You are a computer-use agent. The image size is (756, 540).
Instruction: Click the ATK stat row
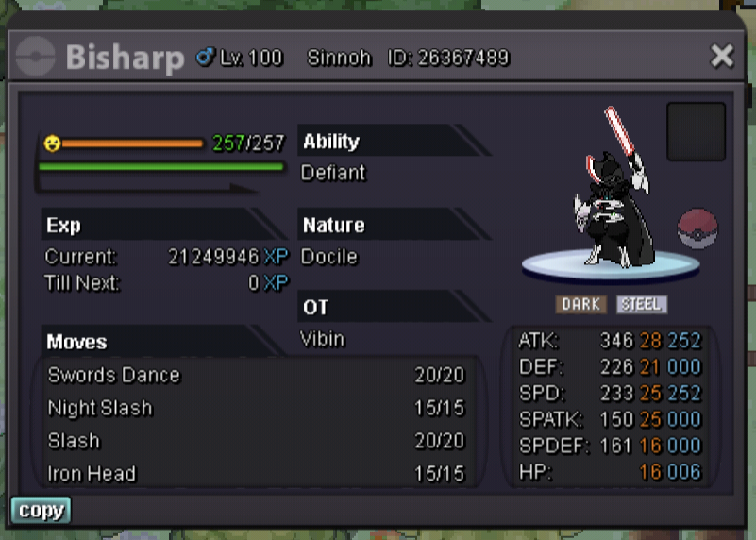(x=610, y=341)
